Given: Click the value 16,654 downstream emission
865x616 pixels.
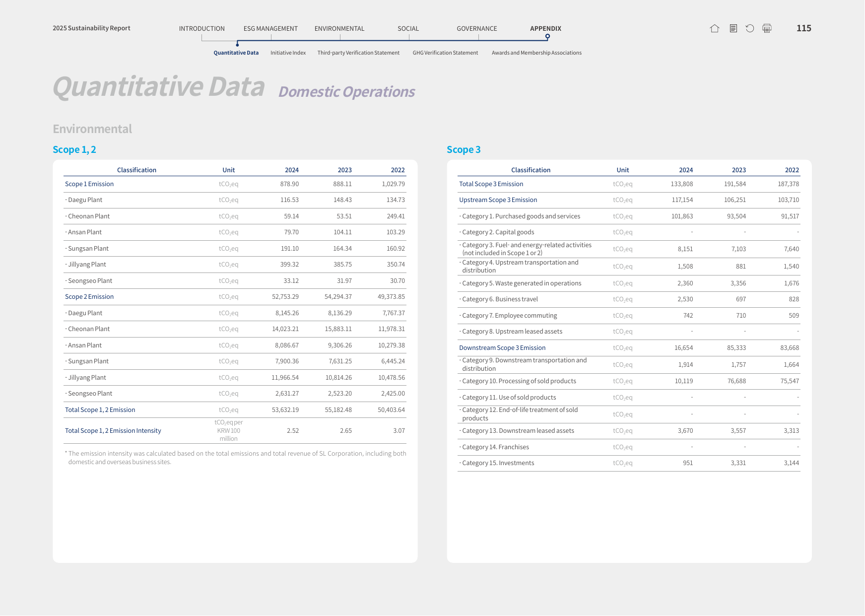Looking at the screenshot, I should point(684,348).
